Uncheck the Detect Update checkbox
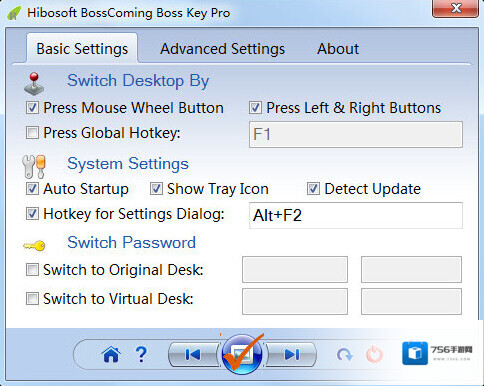484x386 pixels. click(313, 189)
